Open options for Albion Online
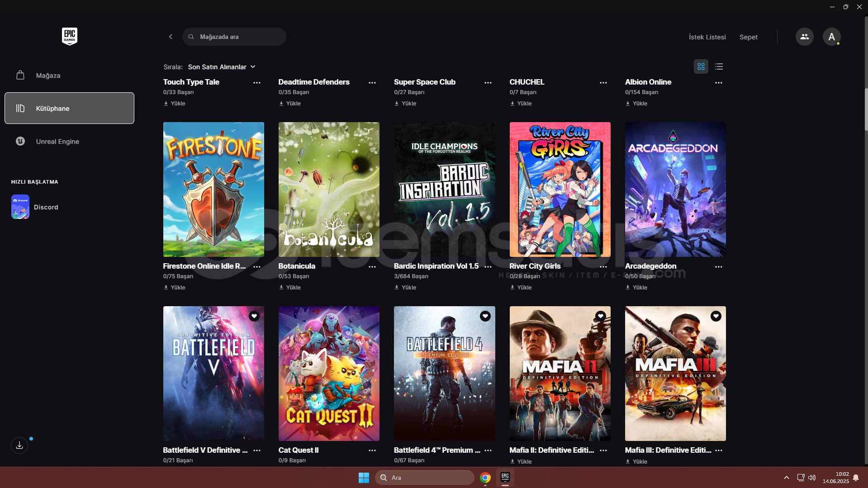The height and width of the screenshot is (488, 868). coord(718,83)
